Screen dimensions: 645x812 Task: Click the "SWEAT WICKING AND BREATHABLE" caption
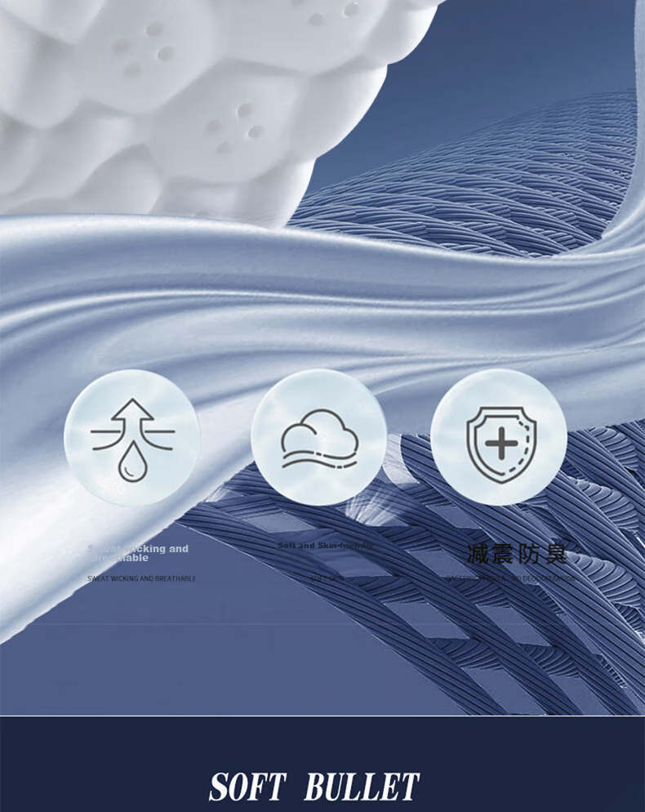coord(141,578)
